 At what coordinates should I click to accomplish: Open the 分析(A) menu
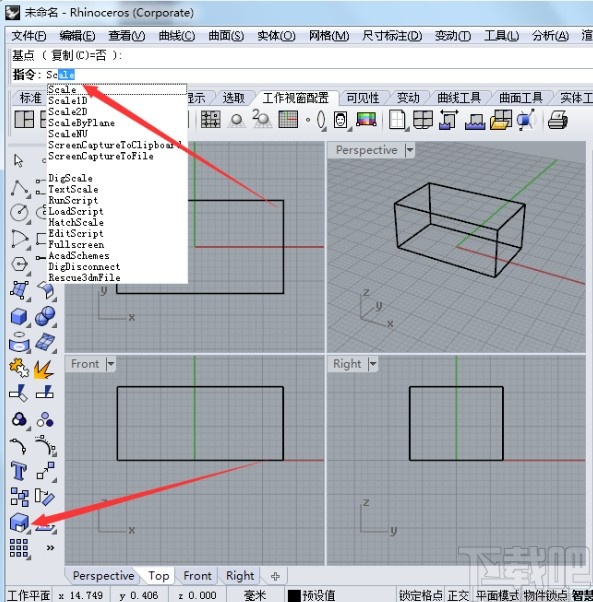(550, 36)
